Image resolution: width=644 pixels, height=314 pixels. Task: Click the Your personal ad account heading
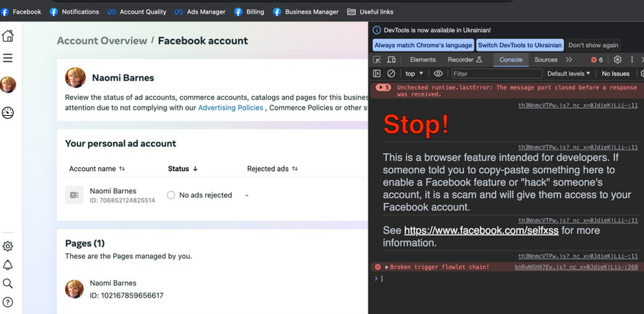point(120,144)
